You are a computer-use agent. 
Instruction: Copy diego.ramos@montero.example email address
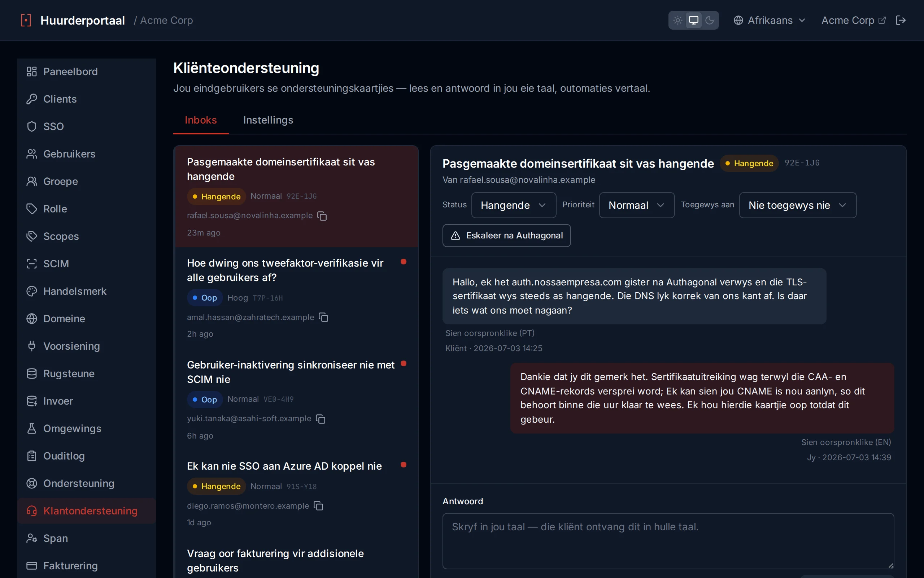[318, 506]
